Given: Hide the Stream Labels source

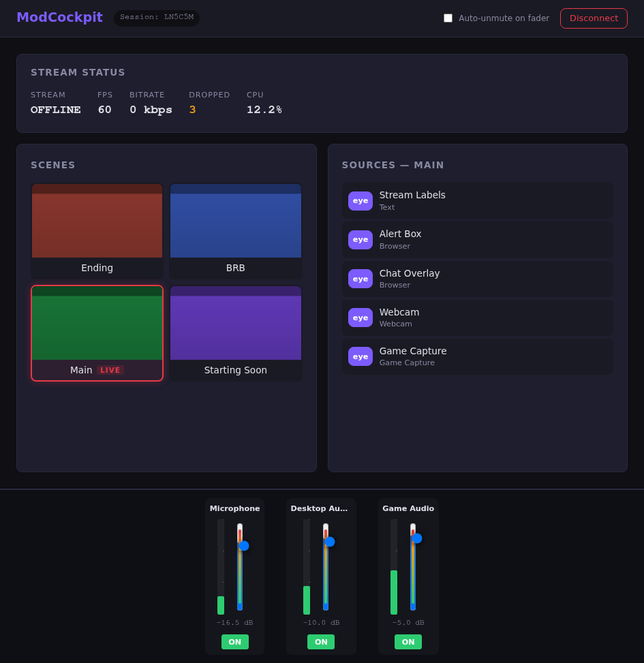Looking at the screenshot, I should pyautogui.click(x=360, y=201).
